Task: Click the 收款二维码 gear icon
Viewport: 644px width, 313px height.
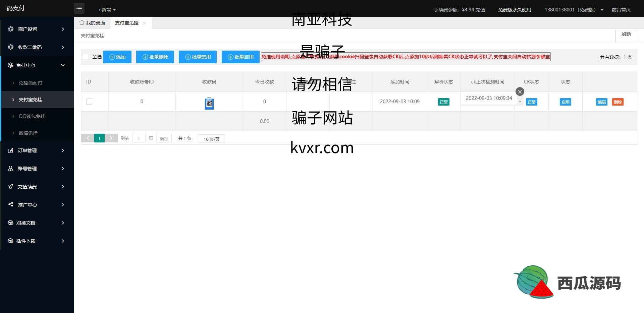Action: pos(11,47)
